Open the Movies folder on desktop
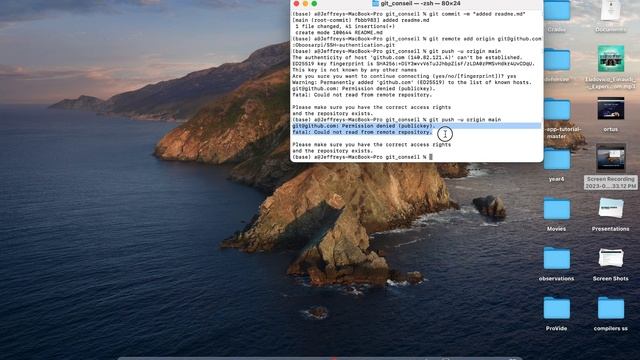Screen dimensions: 640x360 [x=556, y=209]
